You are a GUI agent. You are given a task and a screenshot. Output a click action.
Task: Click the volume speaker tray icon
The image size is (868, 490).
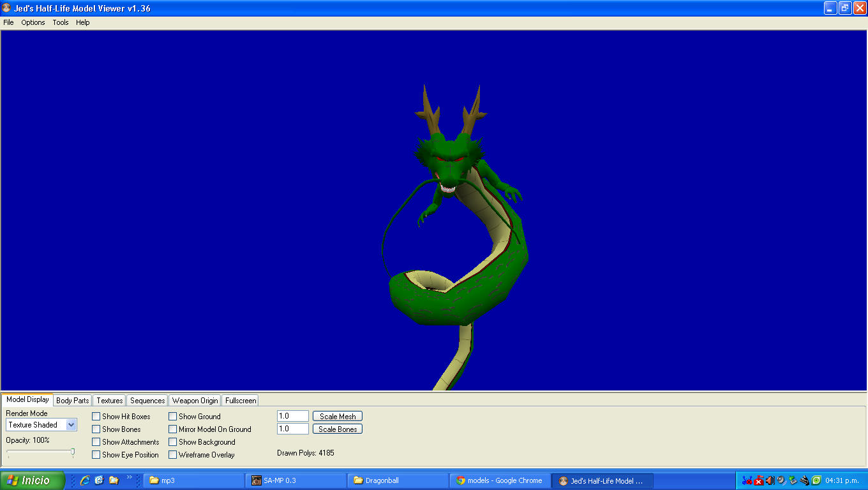(770, 480)
